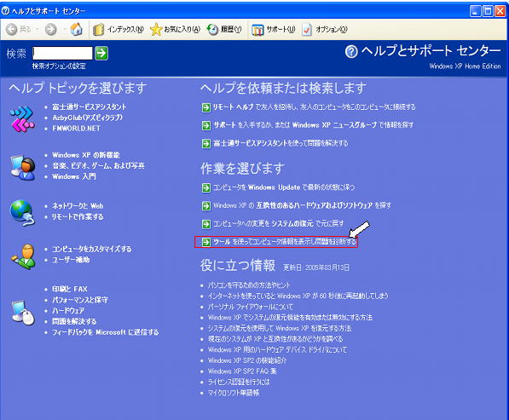Image resolution: width=509 pixels, height=420 pixels.
Task: Click the user customization topic icon
Action: coord(23,257)
